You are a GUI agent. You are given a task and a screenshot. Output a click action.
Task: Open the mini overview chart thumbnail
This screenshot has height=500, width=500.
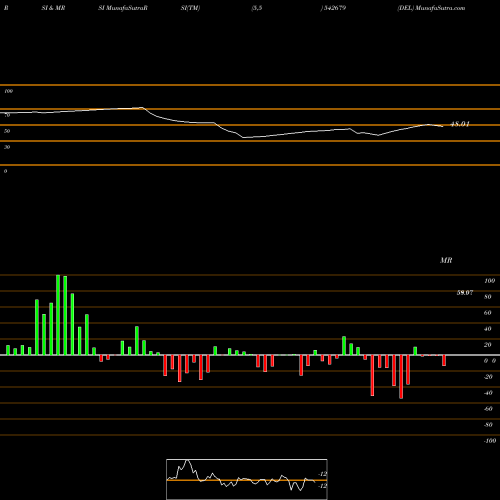pyautogui.click(x=247, y=479)
